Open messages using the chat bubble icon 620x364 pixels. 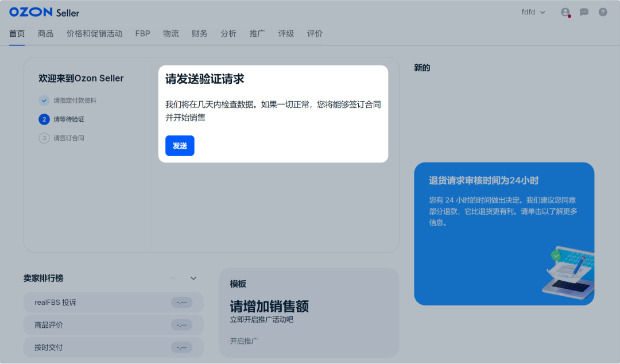[x=584, y=12]
